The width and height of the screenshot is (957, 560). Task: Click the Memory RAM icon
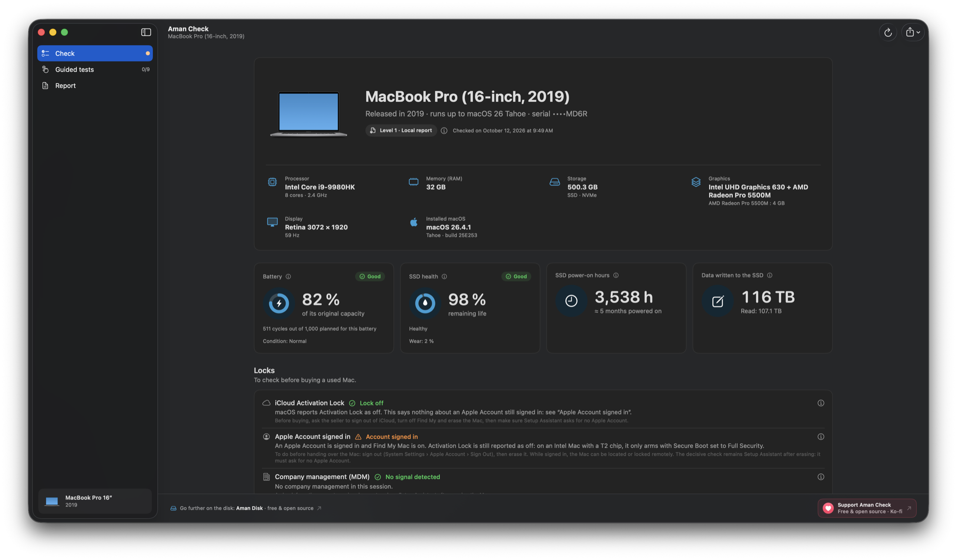pos(413,182)
